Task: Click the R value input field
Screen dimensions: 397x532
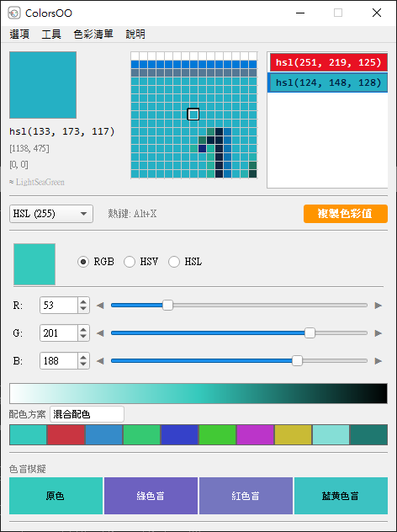Action: point(59,305)
